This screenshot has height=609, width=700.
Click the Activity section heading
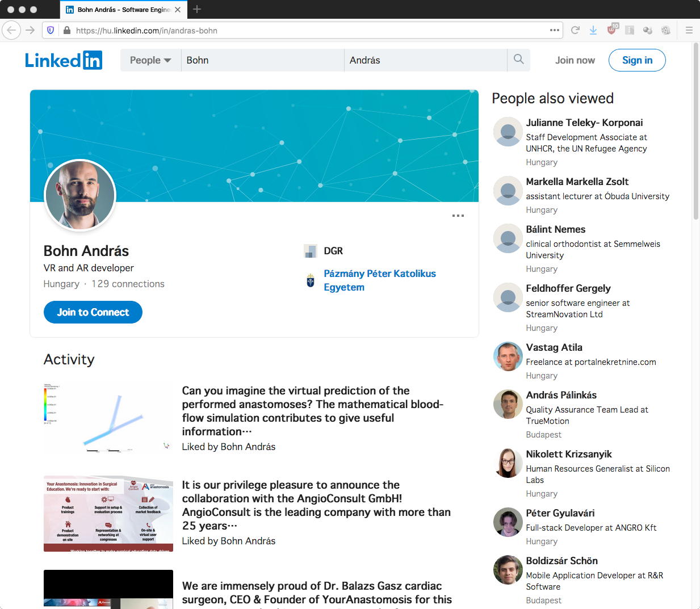tap(69, 359)
